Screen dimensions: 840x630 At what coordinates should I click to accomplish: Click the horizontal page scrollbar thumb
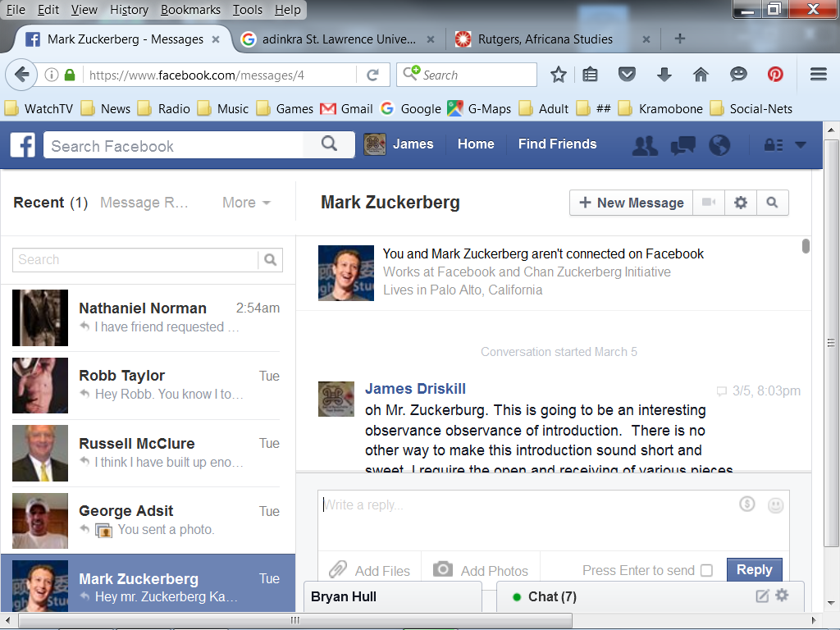click(x=295, y=620)
